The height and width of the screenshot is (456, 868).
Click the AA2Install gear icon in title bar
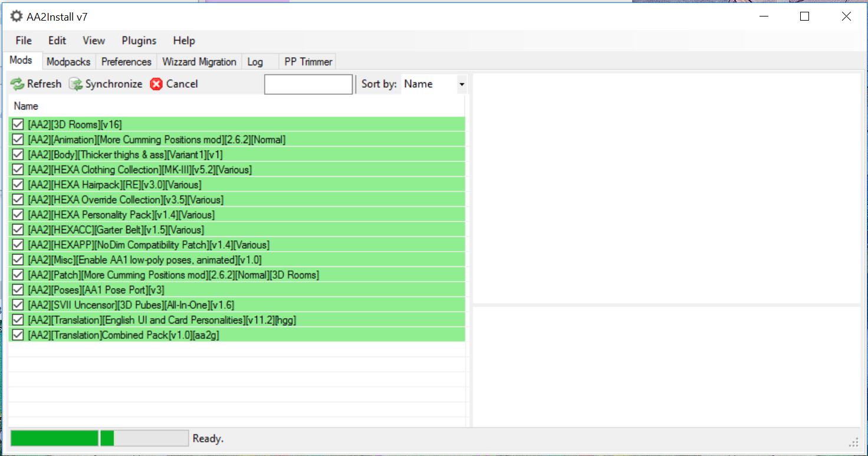pos(17,16)
